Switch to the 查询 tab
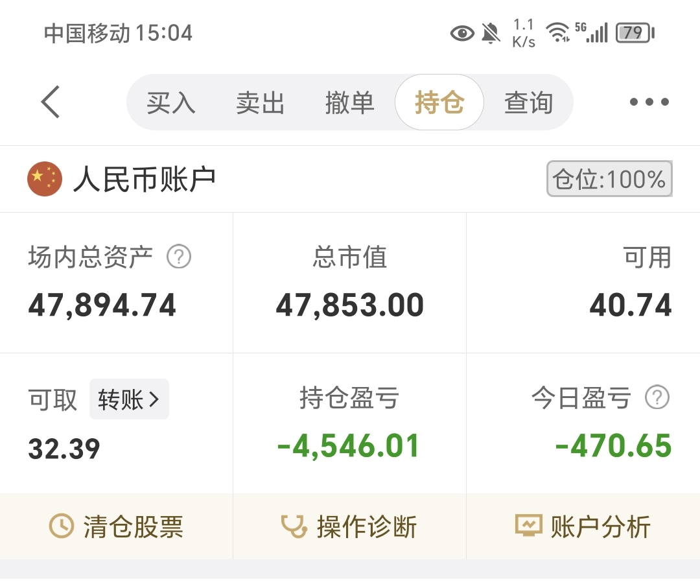Viewport: 700px width, 588px height. pos(529,102)
